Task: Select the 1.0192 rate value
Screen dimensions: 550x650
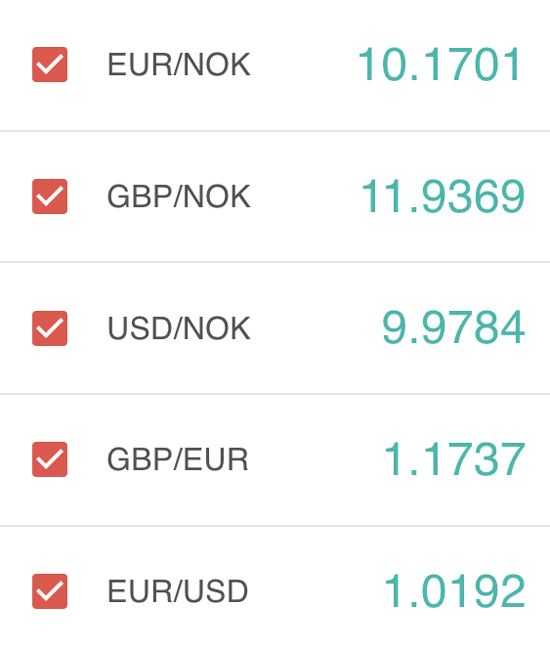Action: (455, 591)
